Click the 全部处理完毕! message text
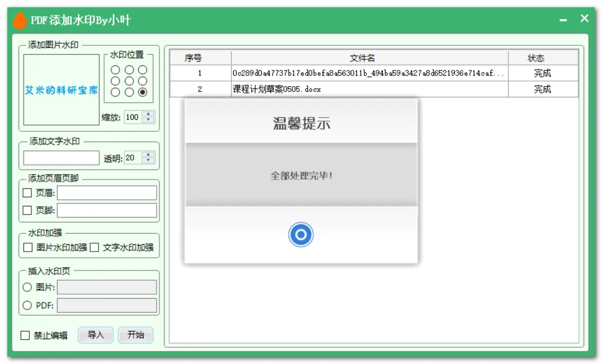 pyautogui.click(x=302, y=176)
